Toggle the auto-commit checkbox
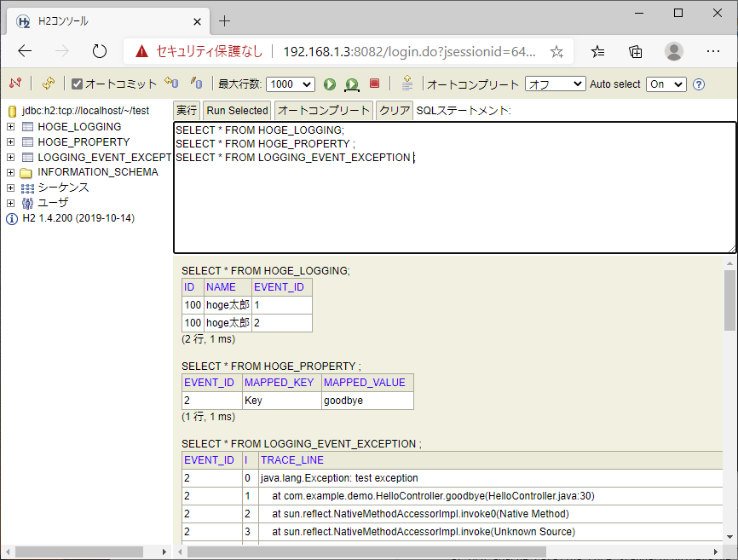738x560 pixels. point(77,84)
